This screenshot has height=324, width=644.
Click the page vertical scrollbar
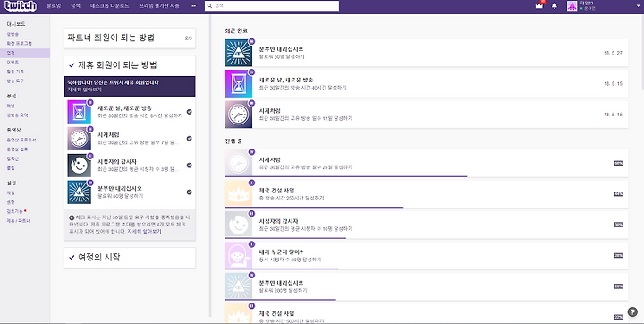tap(642, 51)
